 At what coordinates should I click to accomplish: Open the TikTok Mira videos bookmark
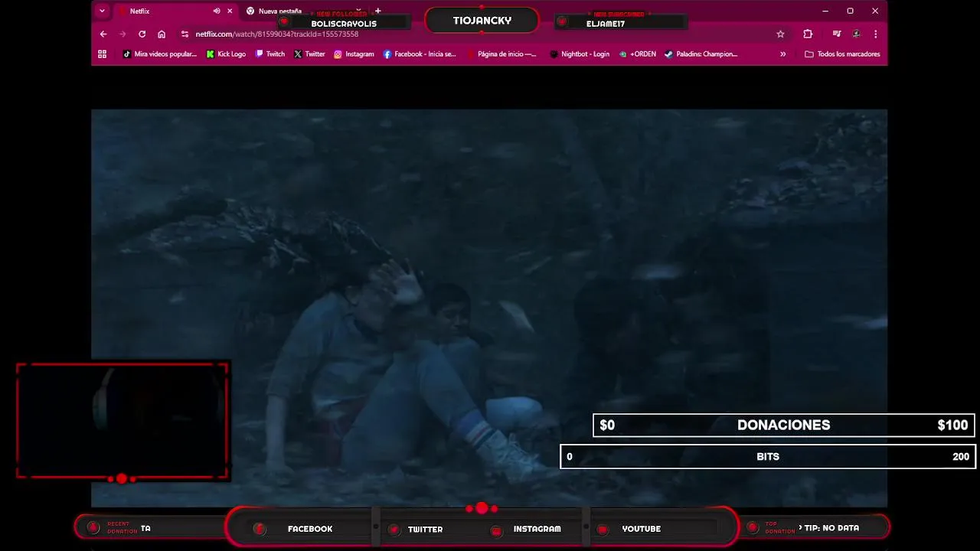(160, 54)
